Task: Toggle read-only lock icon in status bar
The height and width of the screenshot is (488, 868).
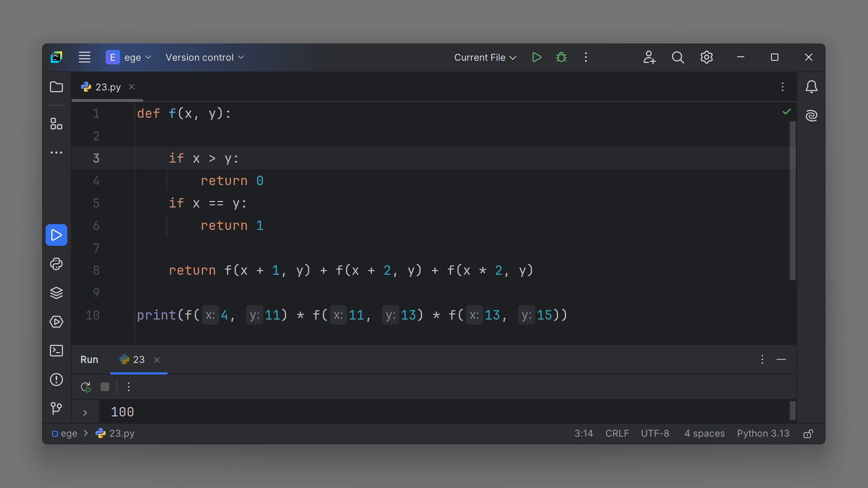Action: tap(808, 434)
